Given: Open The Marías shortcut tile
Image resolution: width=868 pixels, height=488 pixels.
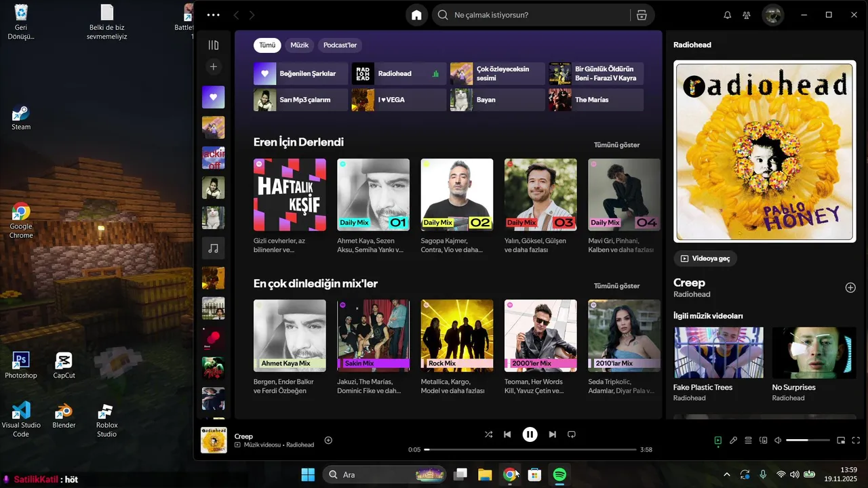Looking at the screenshot, I should tap(595, 100).
